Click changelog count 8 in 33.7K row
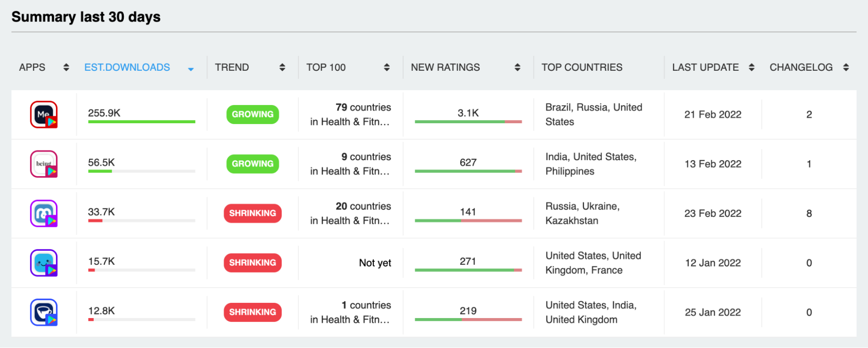The image size is (868, 348). 809,213
